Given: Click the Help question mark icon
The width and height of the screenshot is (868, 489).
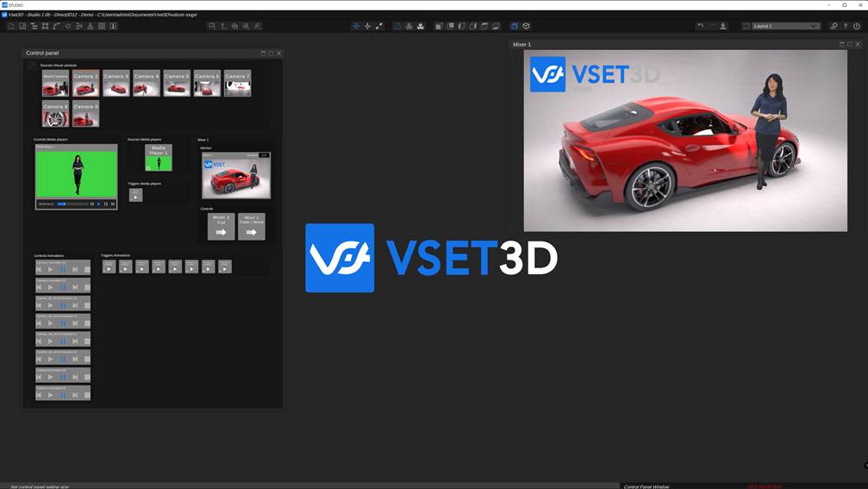Looking at the screenshot, I should (846, 26).
